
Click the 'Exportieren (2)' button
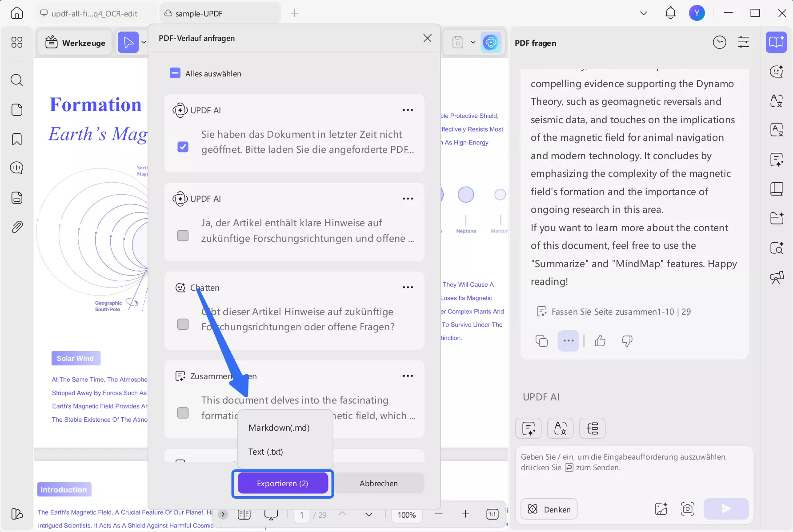click(282, 483)
